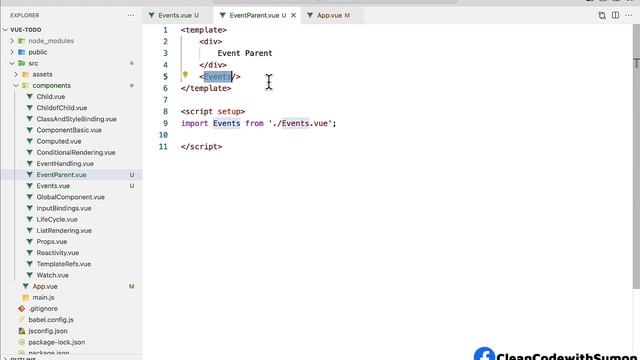Click the split editor icon
The width and height of the screenshot is (640, 360).
click(615, 15)
